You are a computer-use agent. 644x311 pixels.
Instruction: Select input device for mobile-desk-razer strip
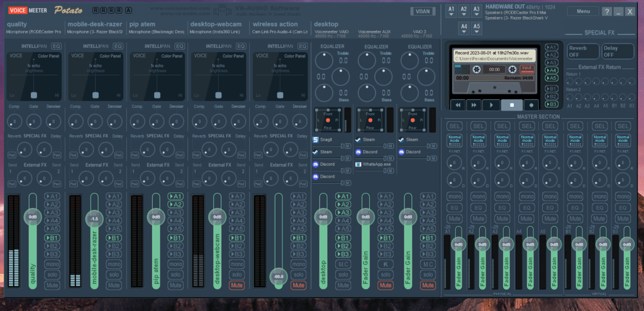click(x=95, y=31)
